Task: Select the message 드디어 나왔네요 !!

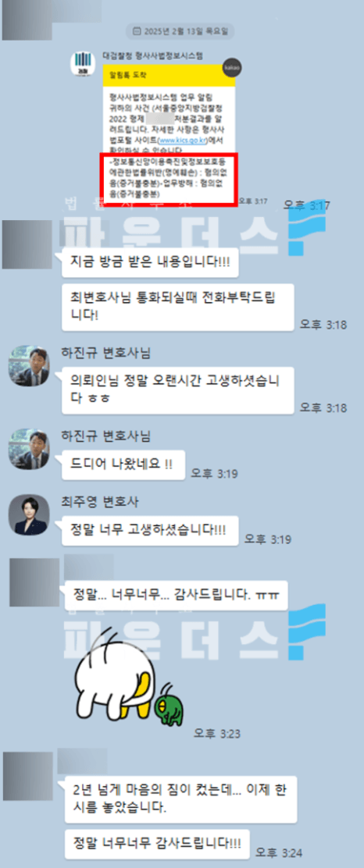Action: coord(123,465)
